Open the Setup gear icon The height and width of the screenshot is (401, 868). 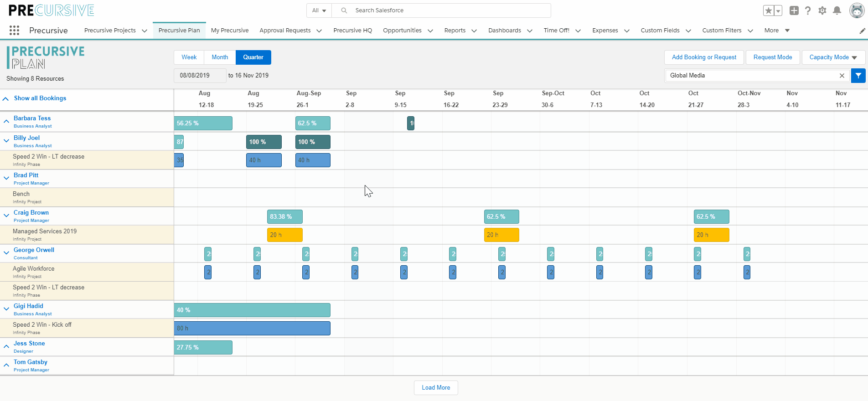point(822,10)
